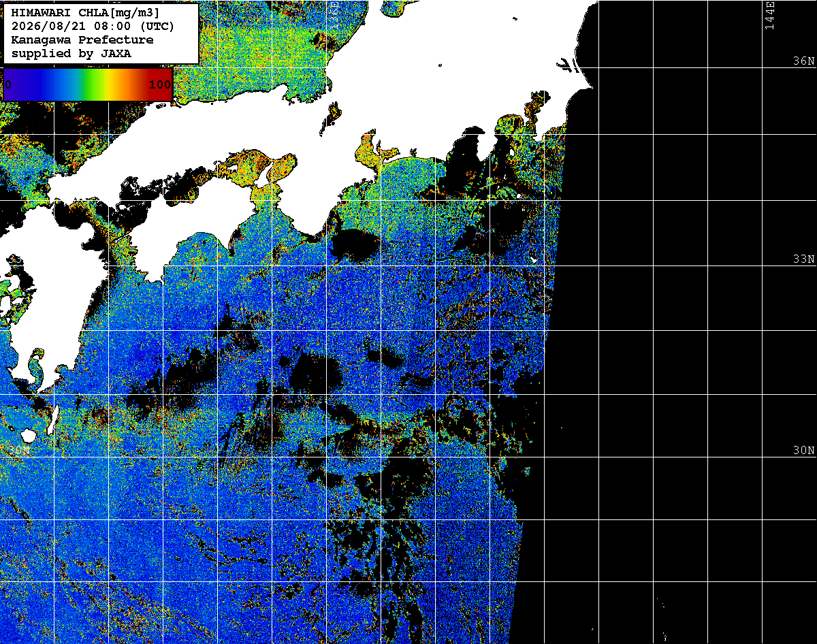
Task: Click the 30N latitude label on left edge
Action: (x=20, y=451)
